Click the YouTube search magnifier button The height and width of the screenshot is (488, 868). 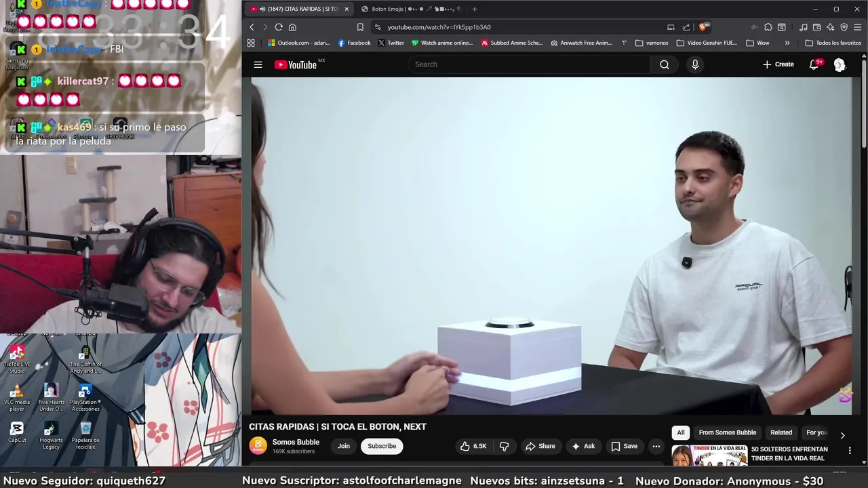point(665,64)
